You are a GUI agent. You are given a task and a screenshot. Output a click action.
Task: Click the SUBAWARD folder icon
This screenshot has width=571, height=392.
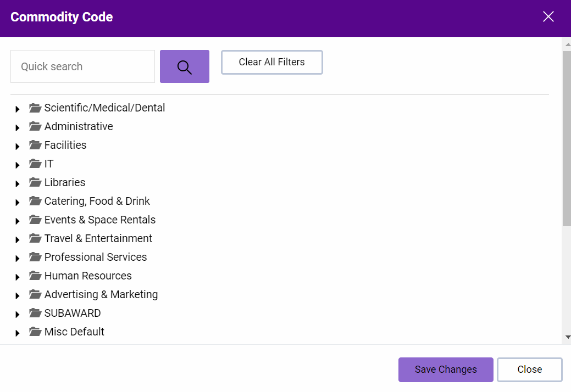coord(36,313)
